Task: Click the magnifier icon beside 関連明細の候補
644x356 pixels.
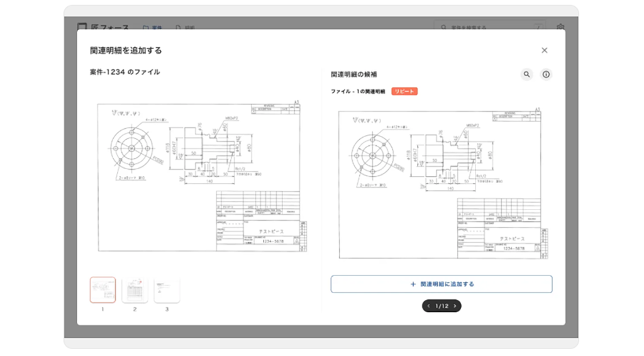Action: pos(526,74)
